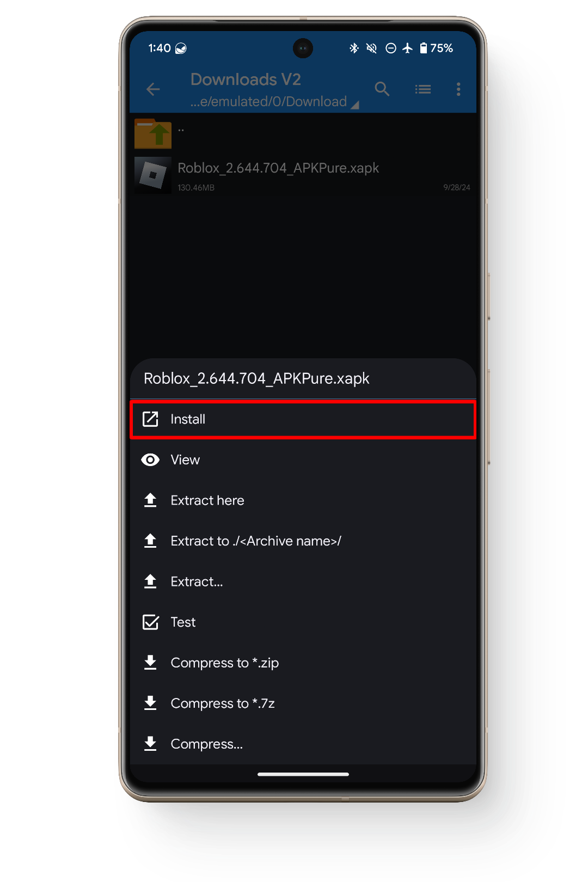588x882 pixels.
Task: Select Compress to *.7z
Action: tap(303, 703)
